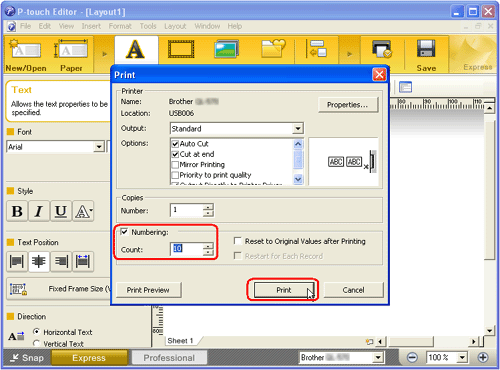Open the printer selector dropdown in status bar
500x370 pixels.
point(378,358)
